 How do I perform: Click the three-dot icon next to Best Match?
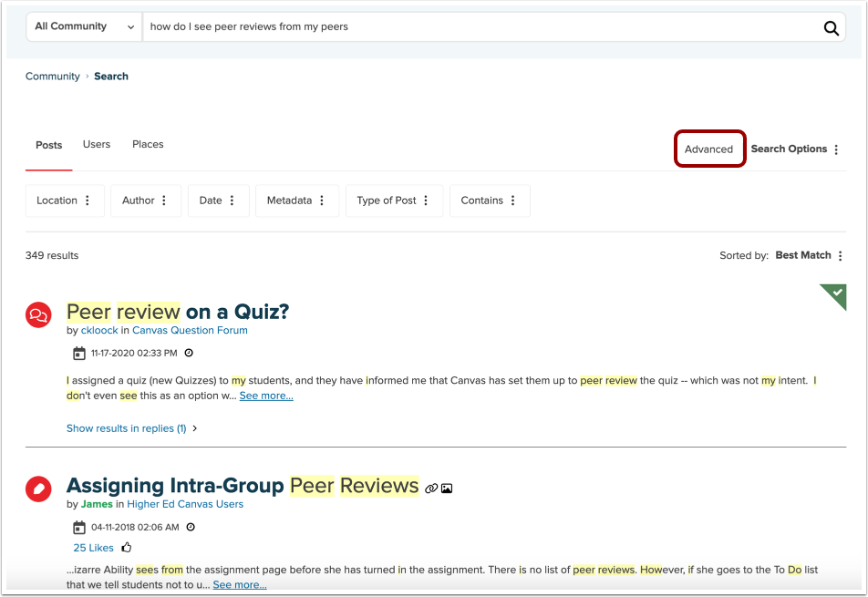tap(841, 255)
